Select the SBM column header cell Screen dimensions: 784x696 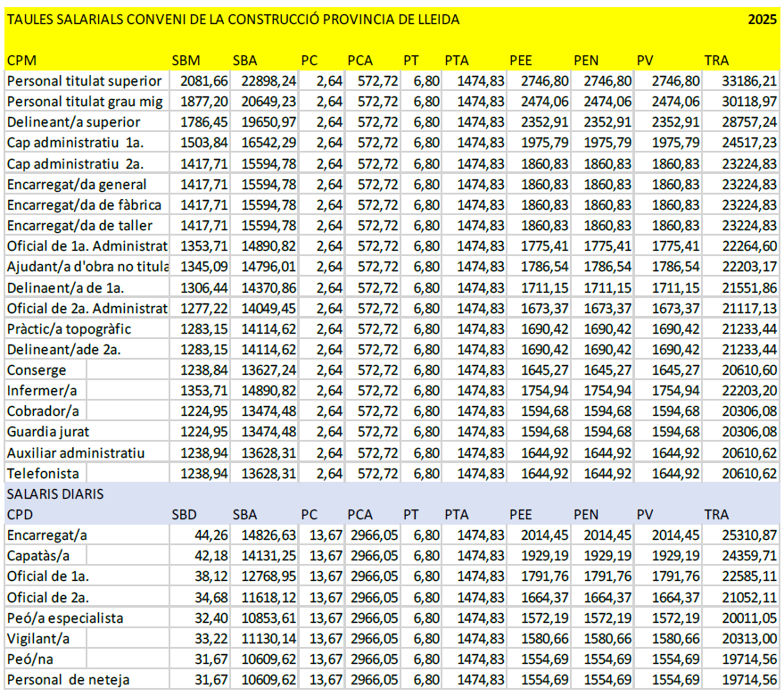point(186,60)
